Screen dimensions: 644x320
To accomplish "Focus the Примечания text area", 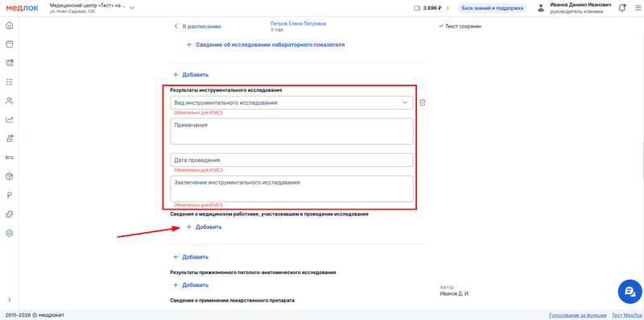I will click(291, 131).
